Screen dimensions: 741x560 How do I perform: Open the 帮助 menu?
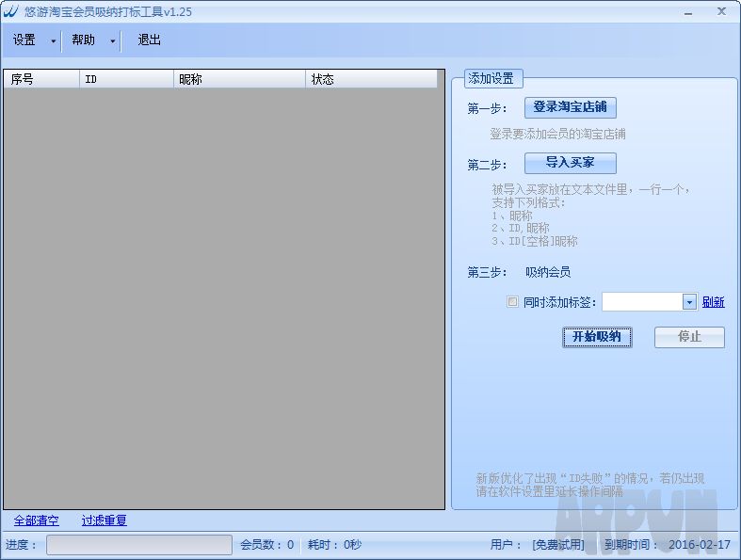[x=83, y=40]
